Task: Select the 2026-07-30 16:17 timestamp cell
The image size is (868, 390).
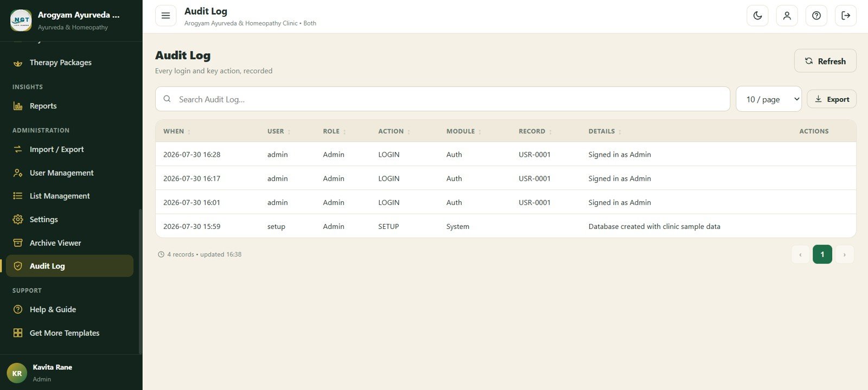Action: pos(192,178)
